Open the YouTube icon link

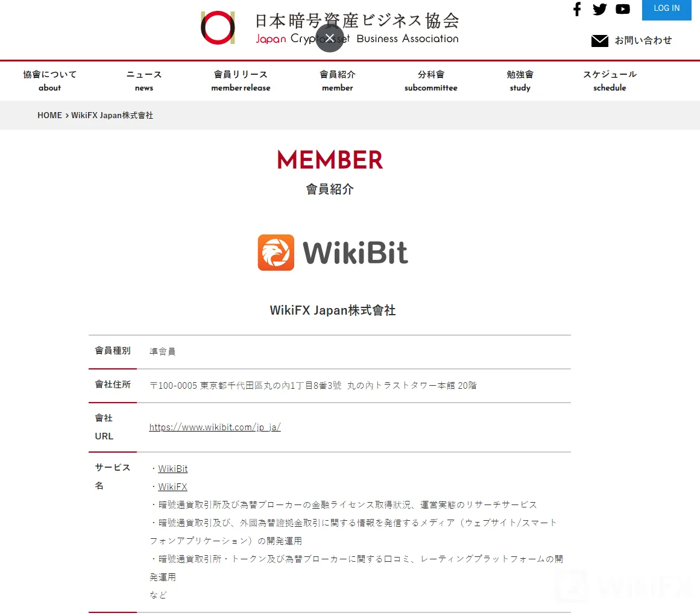(x=622, y=9)
